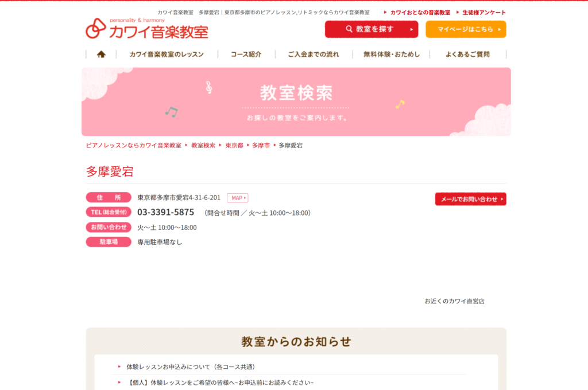The height and width of the screenshot is (390, 588).
Task: Click the お問い合わせ label badge
Action: pos(109,227)
